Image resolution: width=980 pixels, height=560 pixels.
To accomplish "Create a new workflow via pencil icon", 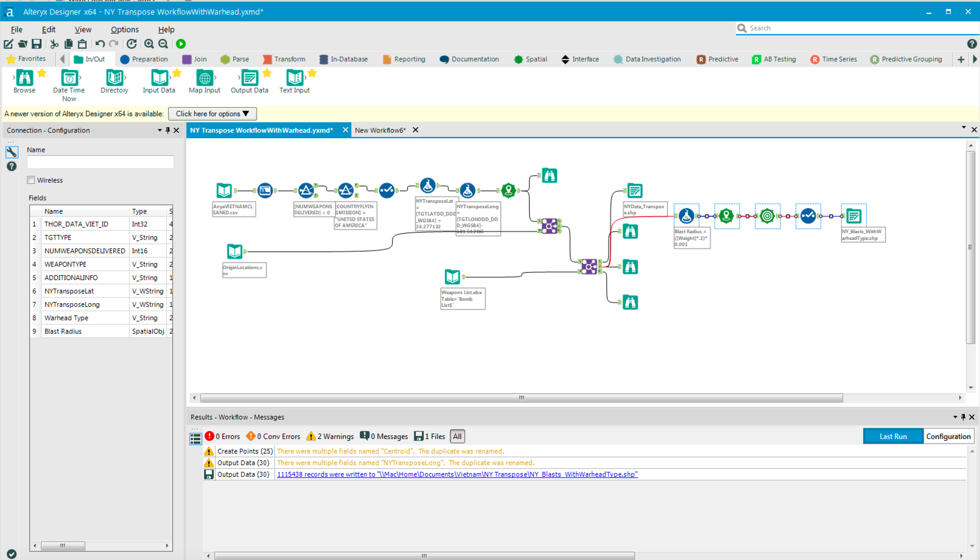I will (x=8, y=44).
